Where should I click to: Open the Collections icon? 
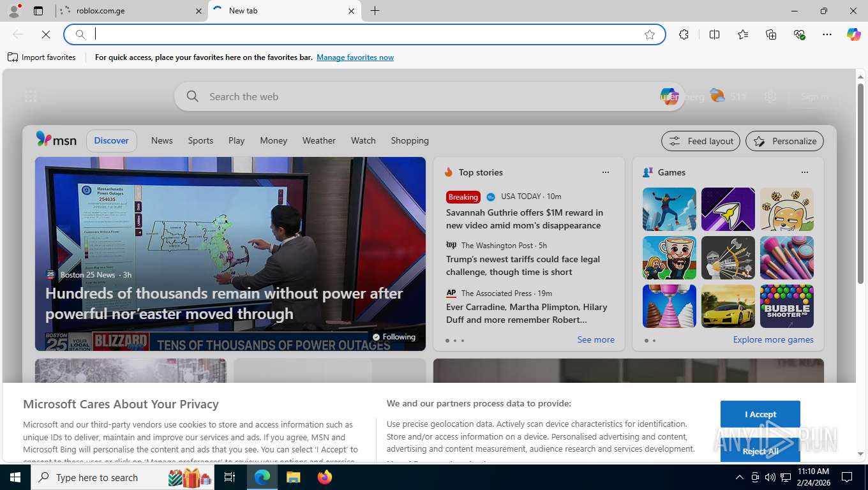tap(771, 34)
